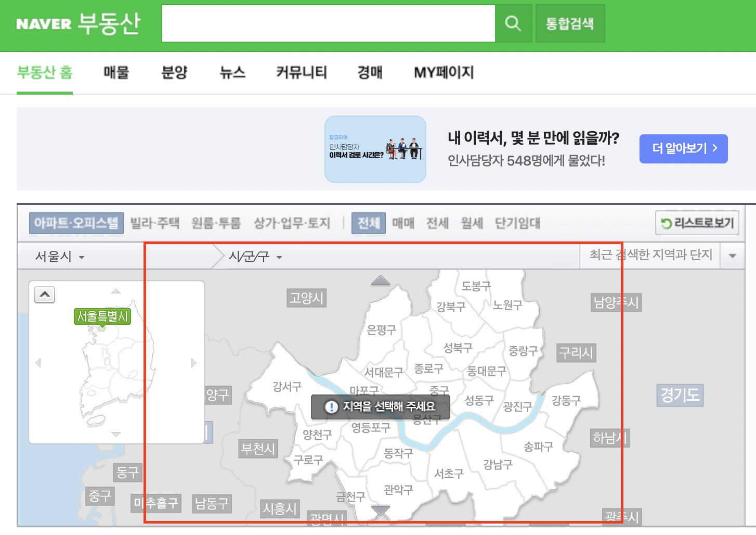Select 원룸·투룸 property type
The image size is (756, 535).
[216, 223]
